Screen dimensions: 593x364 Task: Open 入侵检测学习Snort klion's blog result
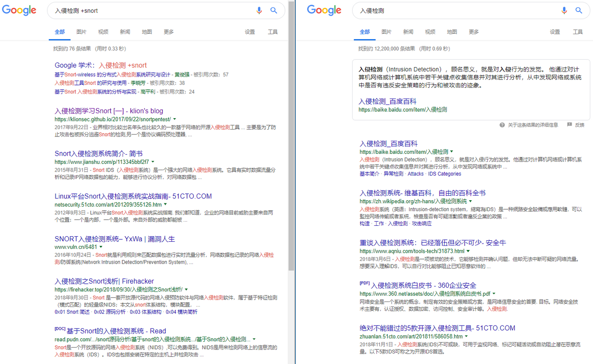[x=109, y=111]
